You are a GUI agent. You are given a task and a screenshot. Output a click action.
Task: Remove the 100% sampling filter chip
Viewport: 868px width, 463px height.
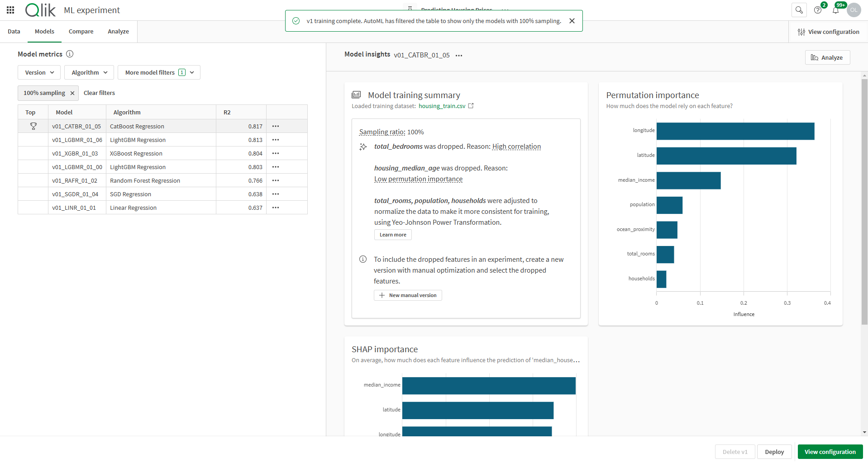[72, 93]
